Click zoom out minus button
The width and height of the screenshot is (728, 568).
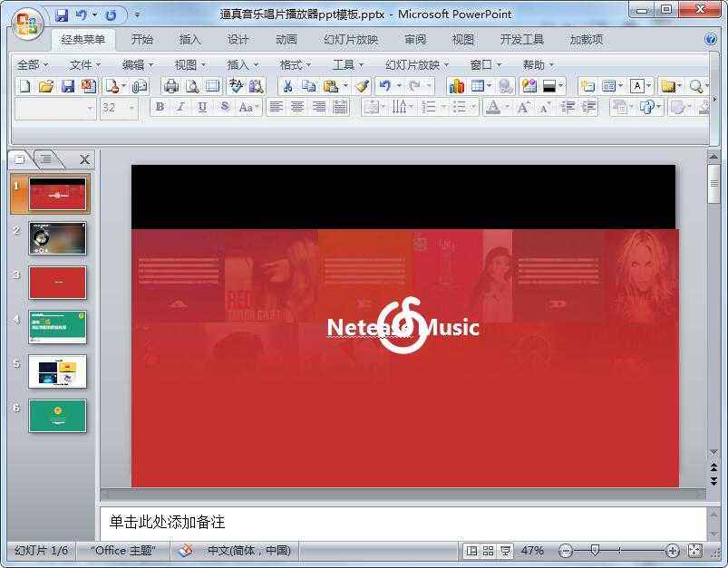pos(566,552)
